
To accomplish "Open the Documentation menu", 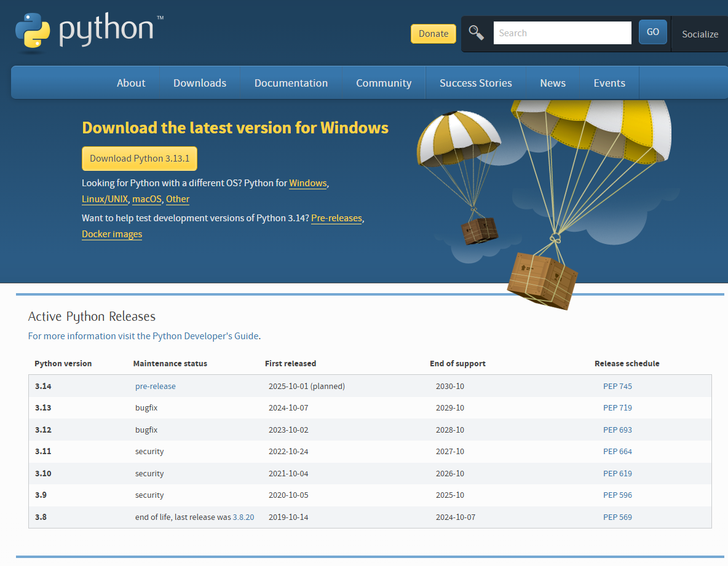I will [x=291, y=83].
